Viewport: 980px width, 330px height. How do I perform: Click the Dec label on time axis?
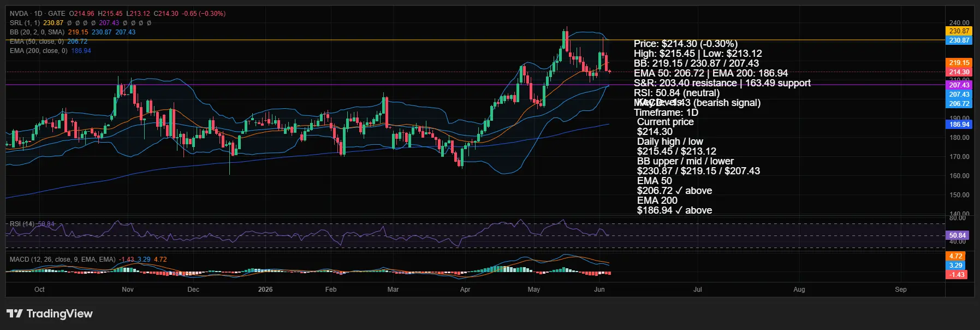pos(193,290)
